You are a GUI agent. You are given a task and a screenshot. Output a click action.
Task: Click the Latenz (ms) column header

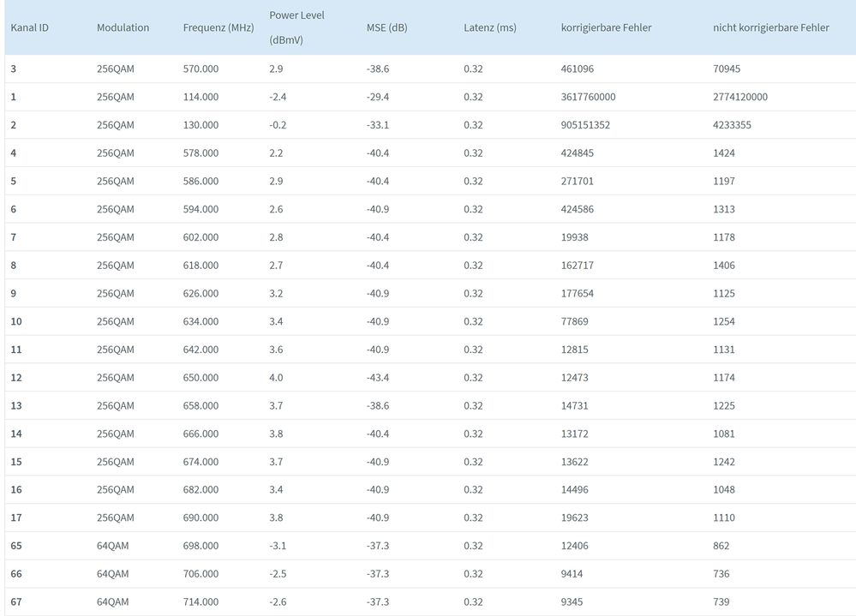(489, 27)
